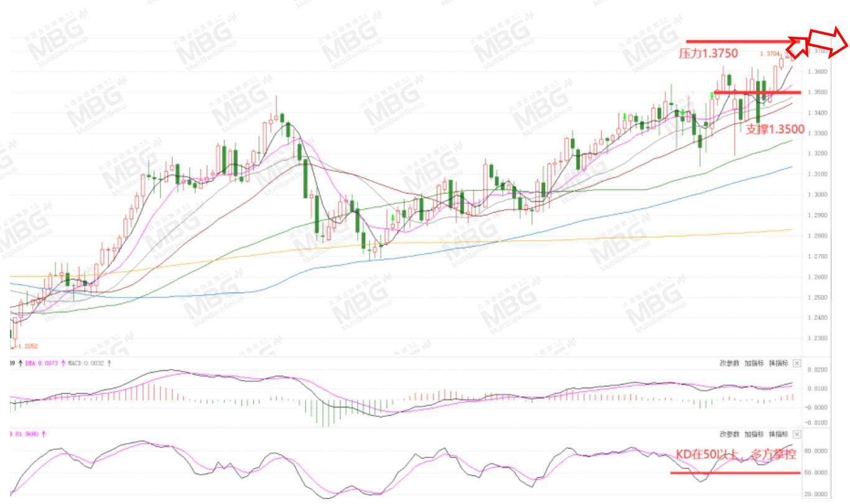Click 加指标 in the KD panel
Viewport: 850px width, 504px height.
[x=754, y=434]
